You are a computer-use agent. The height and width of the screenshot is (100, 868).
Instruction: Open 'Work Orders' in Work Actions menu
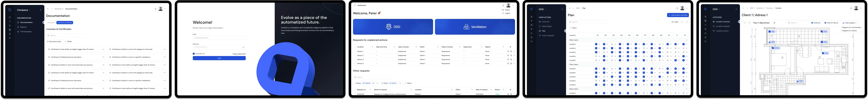(x=547, y=26)
